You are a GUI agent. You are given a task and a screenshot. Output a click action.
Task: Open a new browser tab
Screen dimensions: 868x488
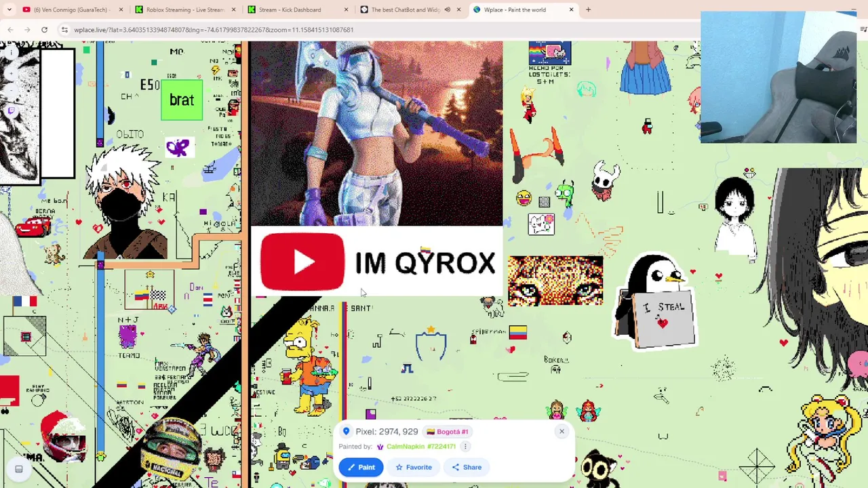tap(588, 9)
